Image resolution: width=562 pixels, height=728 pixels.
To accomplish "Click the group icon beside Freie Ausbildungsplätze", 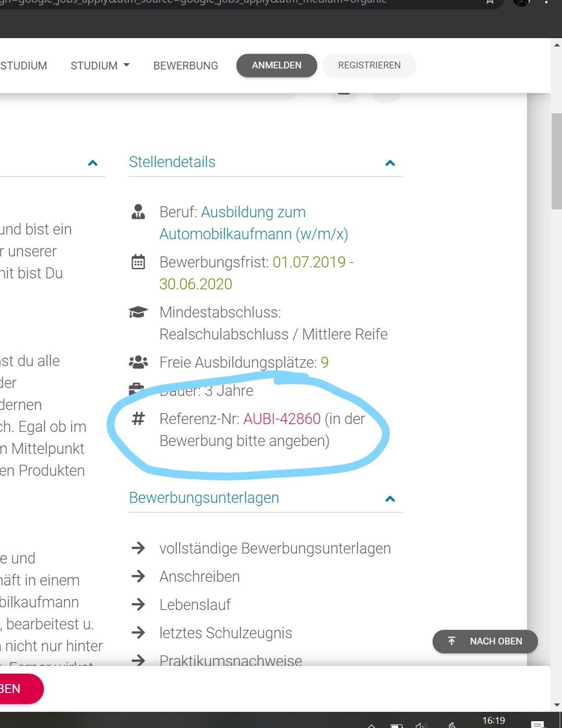I will tap(138, 362).
